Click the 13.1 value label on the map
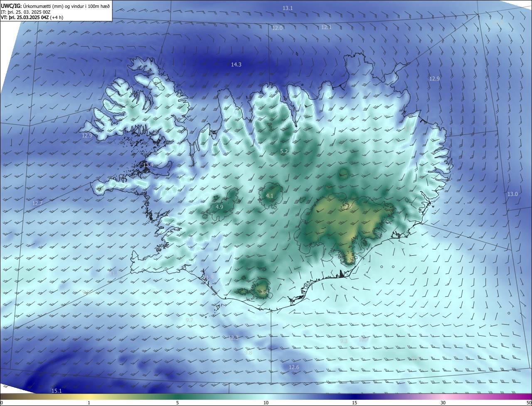This screenshot has width=532, height=406. (288, 8)
